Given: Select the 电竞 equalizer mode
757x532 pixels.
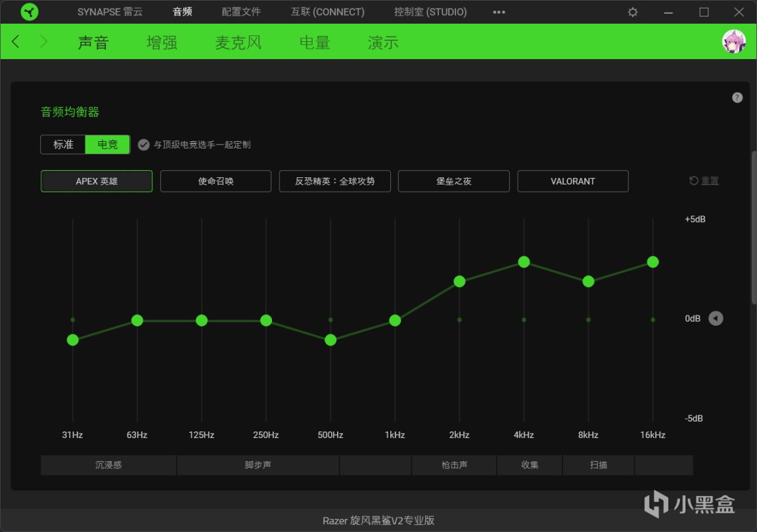Looking at the screenshot, I should 108,144.
